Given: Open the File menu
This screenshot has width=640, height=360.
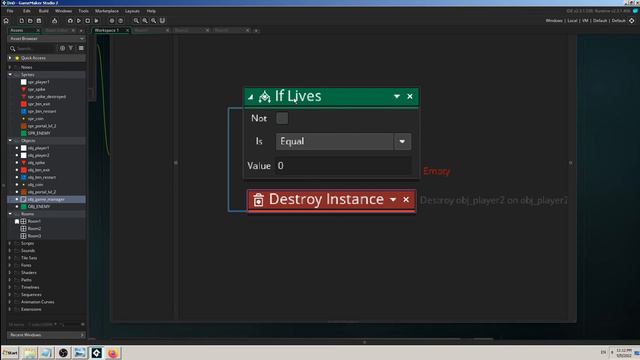Looking at the screenshot, I should [x=10, y=11].
